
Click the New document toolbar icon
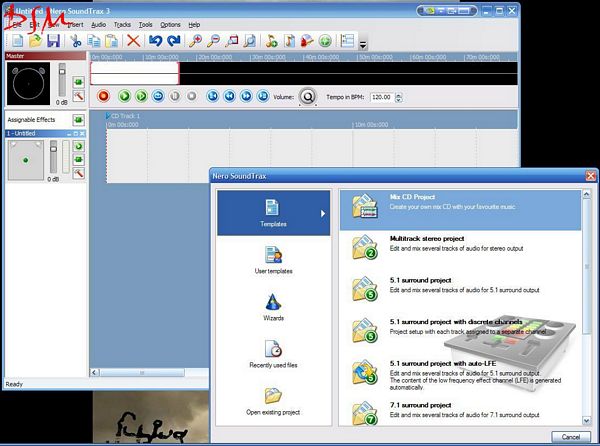click(x=18, y=41)
